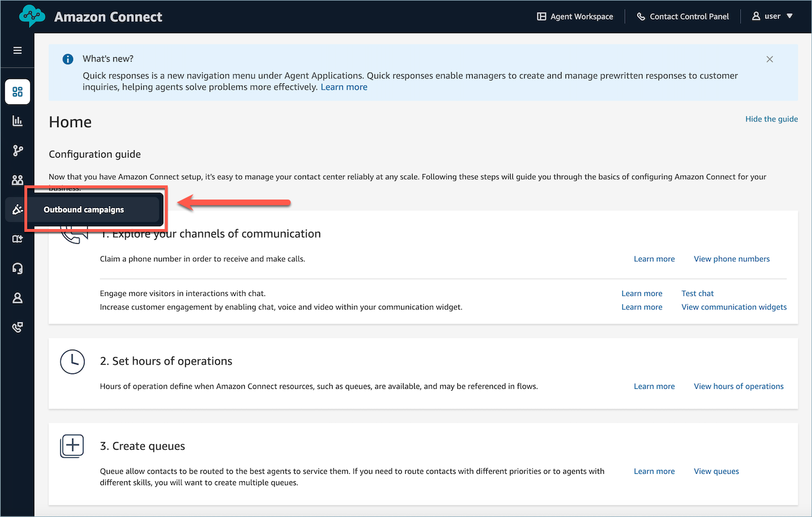
Task: Click View hours of operations
Action: click(738, 386)
